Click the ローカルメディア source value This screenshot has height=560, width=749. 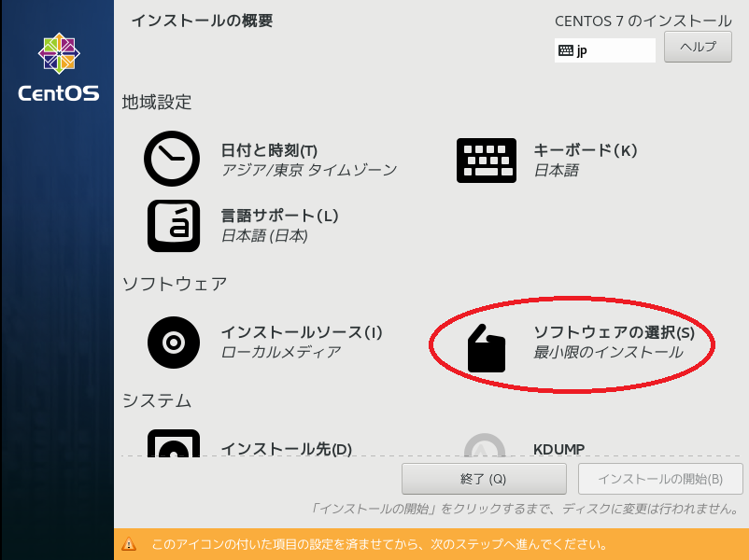pyautogui.click(x=281, y=352)
